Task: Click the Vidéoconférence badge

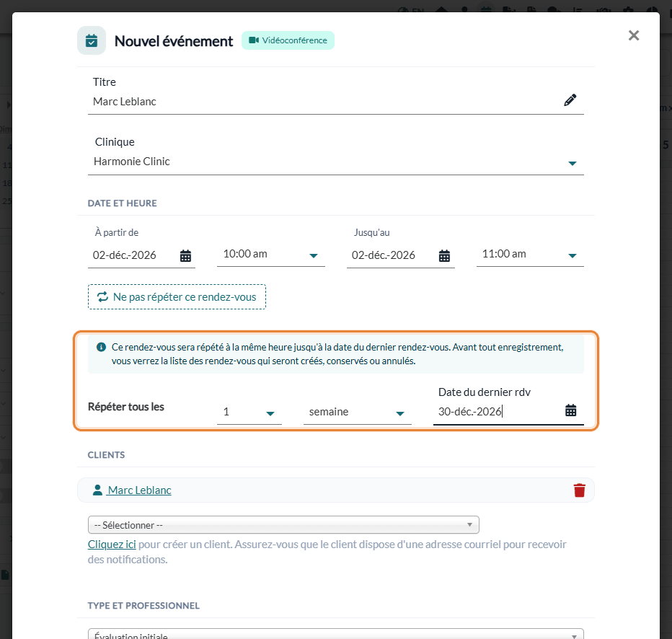Action: [288, 40]
